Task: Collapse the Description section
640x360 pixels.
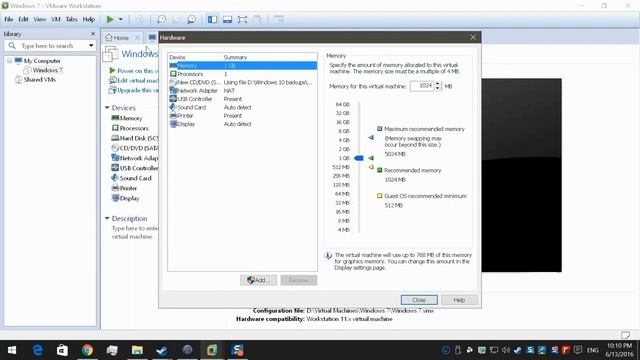Action: 107,218
